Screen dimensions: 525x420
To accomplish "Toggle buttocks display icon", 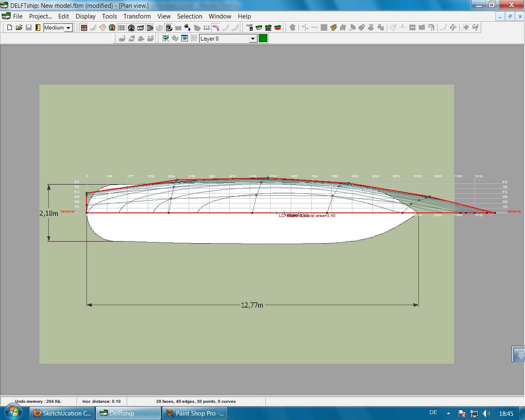I will (141, 27).
